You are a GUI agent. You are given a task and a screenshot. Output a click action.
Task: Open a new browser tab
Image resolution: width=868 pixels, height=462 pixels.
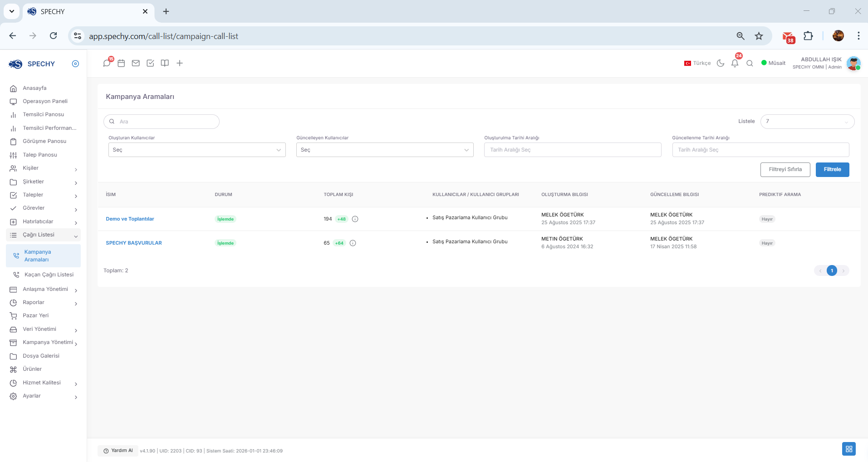coord(166,11)
